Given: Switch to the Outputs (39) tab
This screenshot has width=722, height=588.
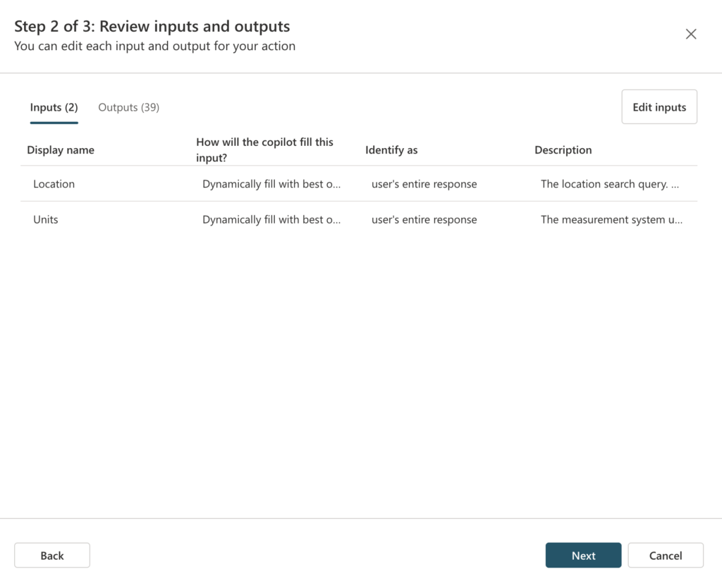Looking at the screenshot, I should coord(128,107).
